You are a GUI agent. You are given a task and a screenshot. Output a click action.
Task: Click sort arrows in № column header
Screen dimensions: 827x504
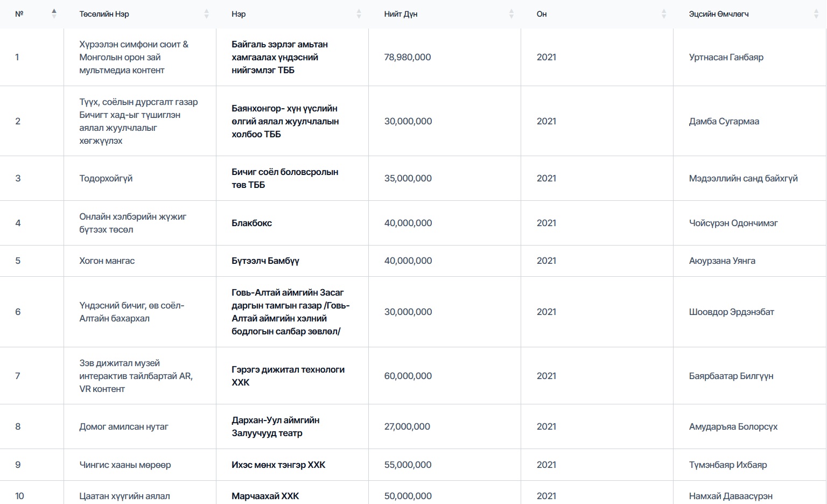click(x=54, y=14)
